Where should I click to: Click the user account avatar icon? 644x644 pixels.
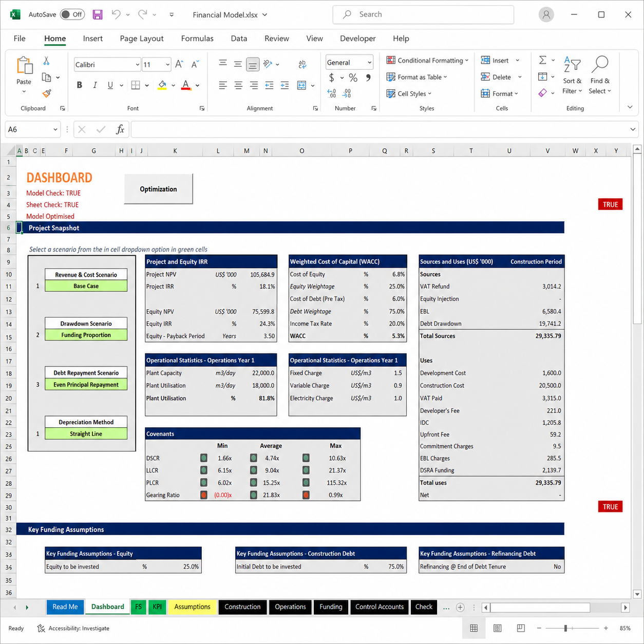(x=546, y=14)
